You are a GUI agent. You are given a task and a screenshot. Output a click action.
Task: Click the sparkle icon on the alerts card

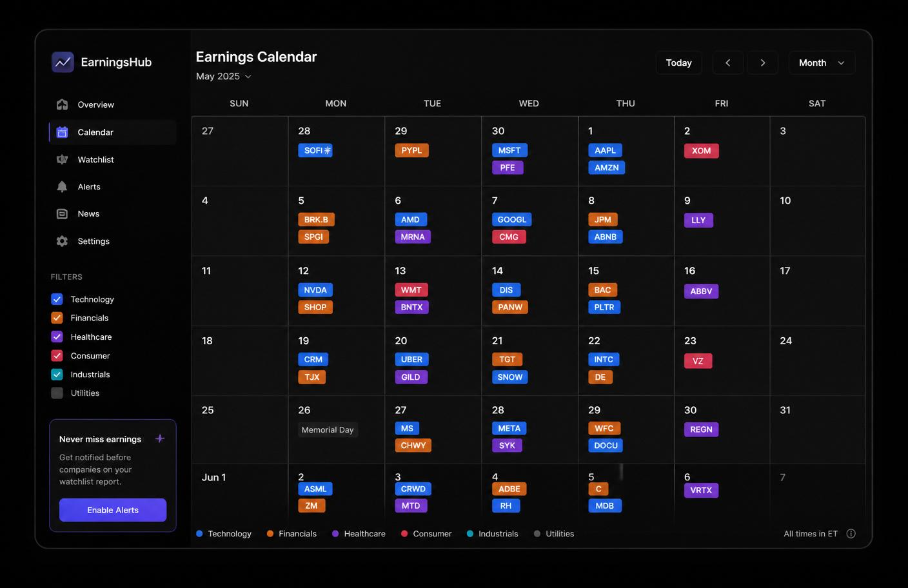point(160,438)
